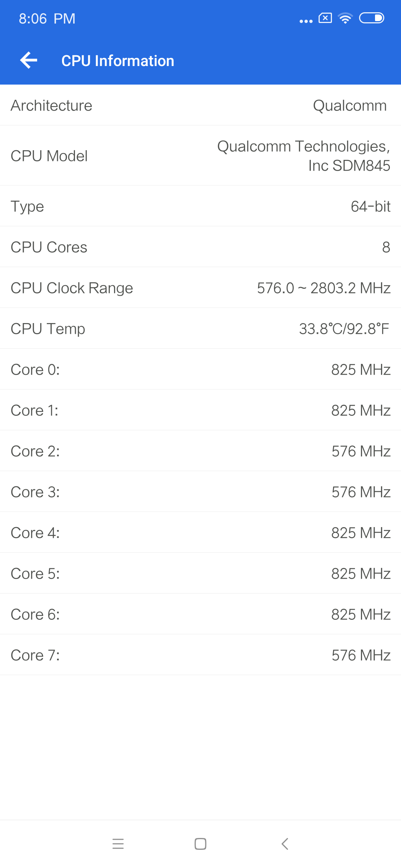Tap the 8:06 PM clock
The width and height of the screenshot is (401, 868).
(x=47, y=19)
